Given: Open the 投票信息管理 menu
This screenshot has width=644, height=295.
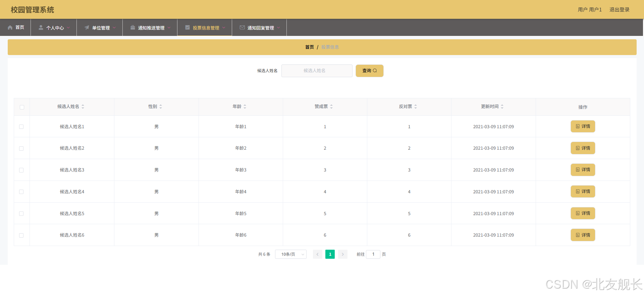Looking at the screenshot, I should (x=205, y=28).
